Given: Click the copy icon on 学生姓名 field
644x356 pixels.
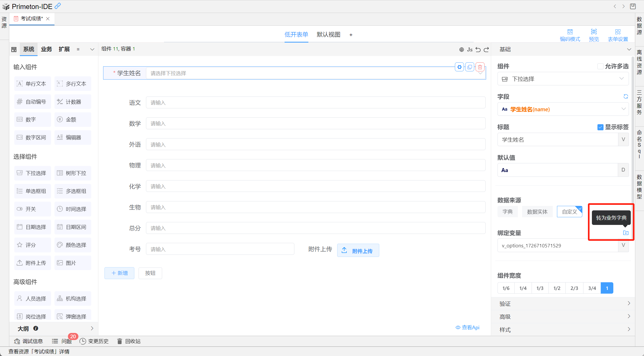Looking at the screenshot, I should (469, 67).
